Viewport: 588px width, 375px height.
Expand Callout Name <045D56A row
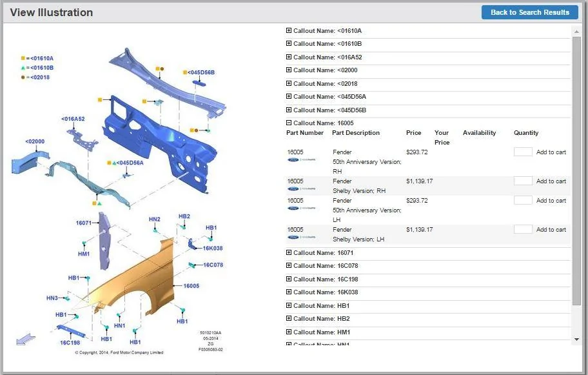coord(289,96)
